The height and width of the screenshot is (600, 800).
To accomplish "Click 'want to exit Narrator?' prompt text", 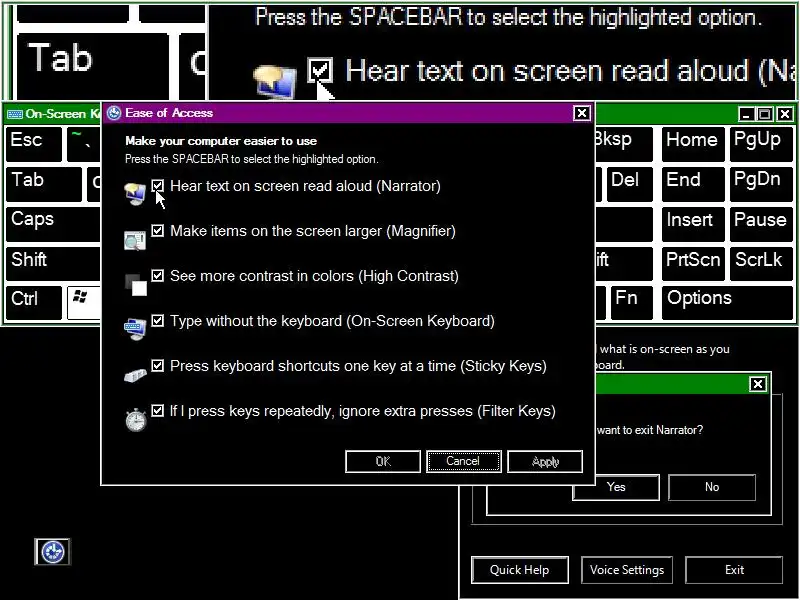I will (x=649, y=430).
